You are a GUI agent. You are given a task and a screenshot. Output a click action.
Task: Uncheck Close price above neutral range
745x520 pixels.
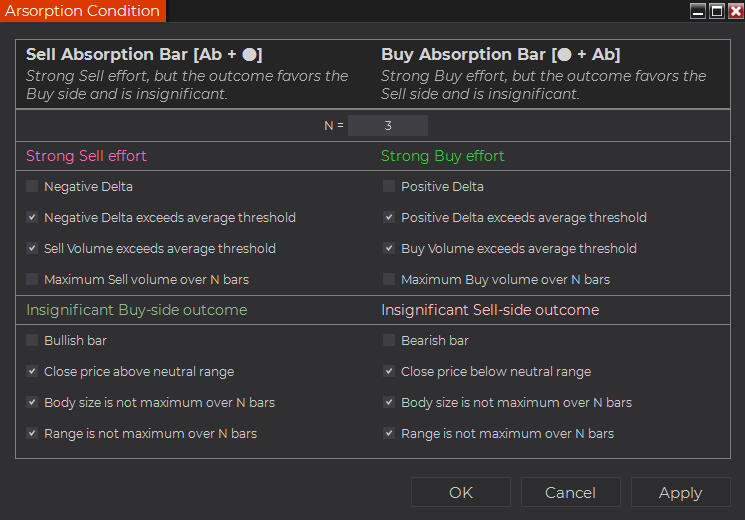tap(33, 372)
